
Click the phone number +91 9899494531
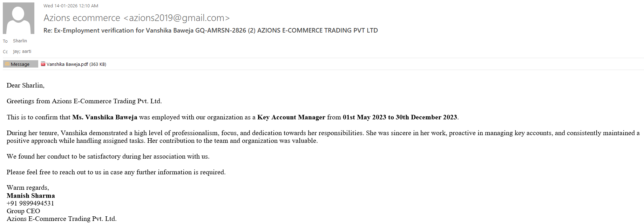30,203
